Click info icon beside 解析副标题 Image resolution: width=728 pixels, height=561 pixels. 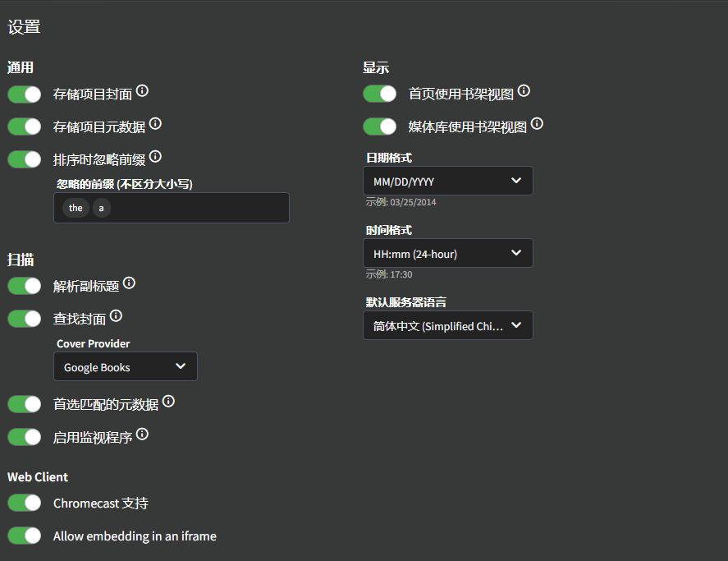(x=129, y=283)
